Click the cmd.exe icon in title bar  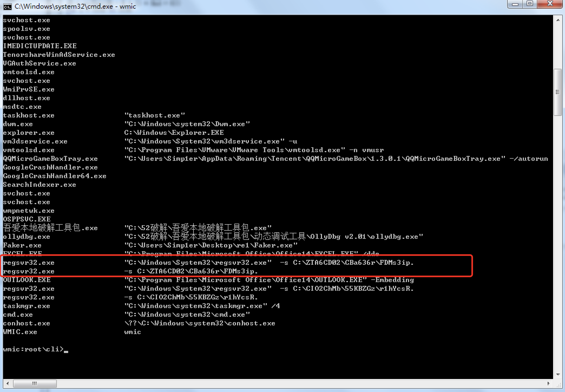point(7,6)
